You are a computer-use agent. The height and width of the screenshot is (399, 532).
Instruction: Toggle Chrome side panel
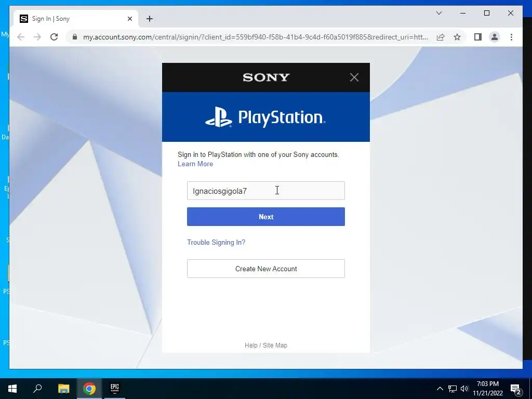tap(478, 37)
